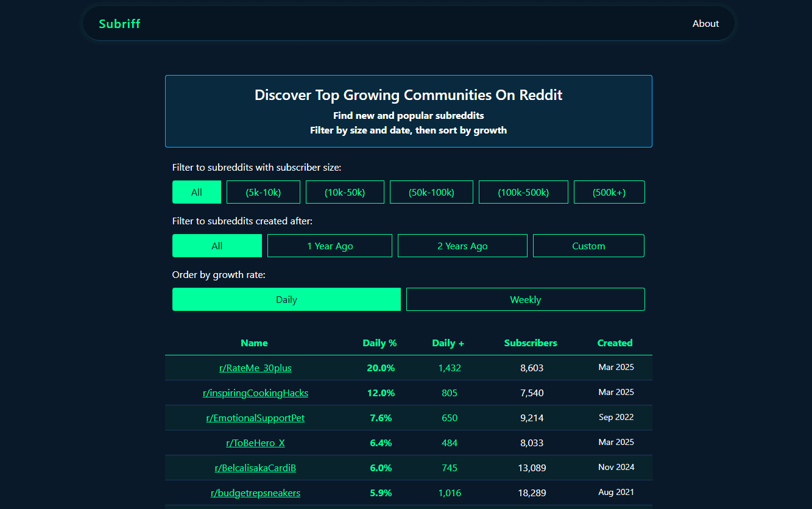Open the About page
This screenshot has width=812, height=509.
705,23
